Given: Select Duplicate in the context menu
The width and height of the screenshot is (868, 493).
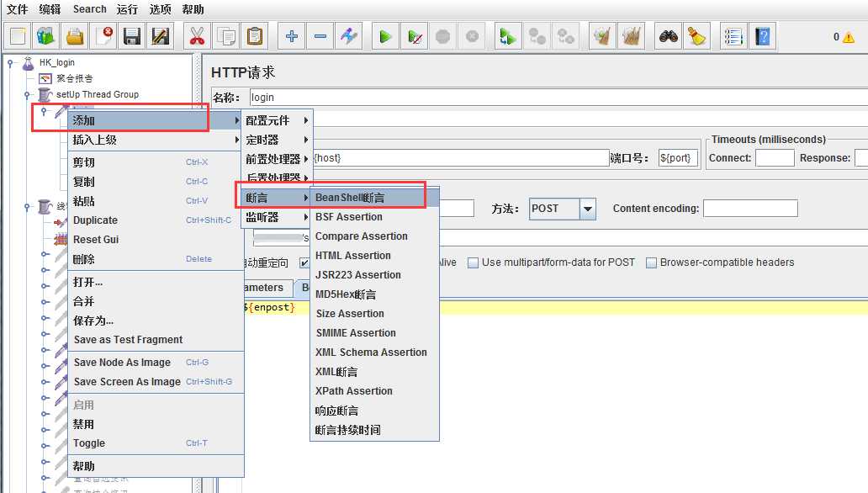Looking at the screenshot, I should tap(156, 220).
